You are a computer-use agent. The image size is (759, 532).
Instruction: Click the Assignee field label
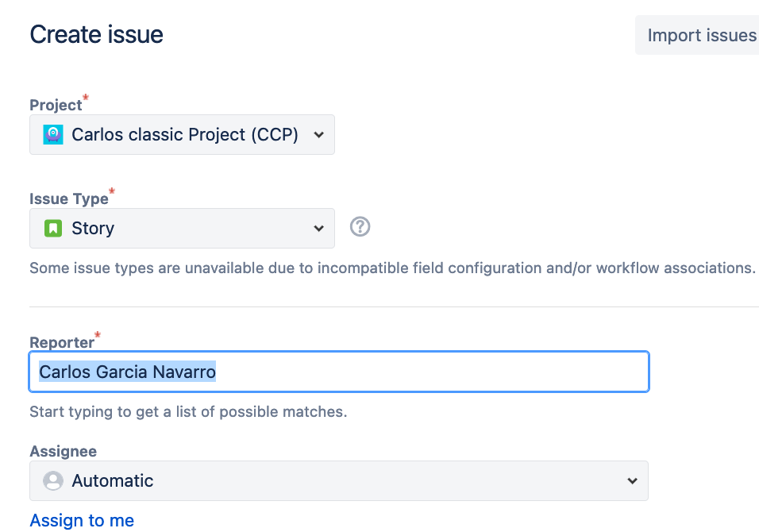click(63, 451)
